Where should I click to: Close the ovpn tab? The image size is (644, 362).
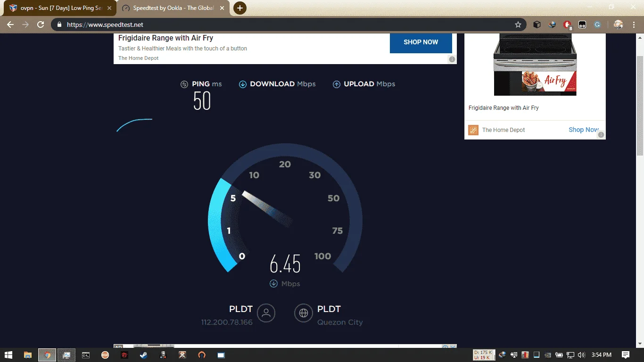[x=109, y=8]
